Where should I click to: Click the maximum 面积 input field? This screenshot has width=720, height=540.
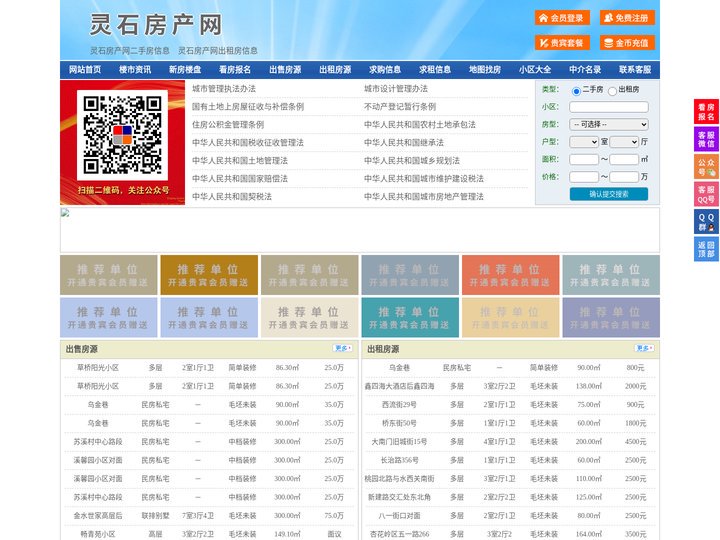pyautogui.click(x=624, y=159)
